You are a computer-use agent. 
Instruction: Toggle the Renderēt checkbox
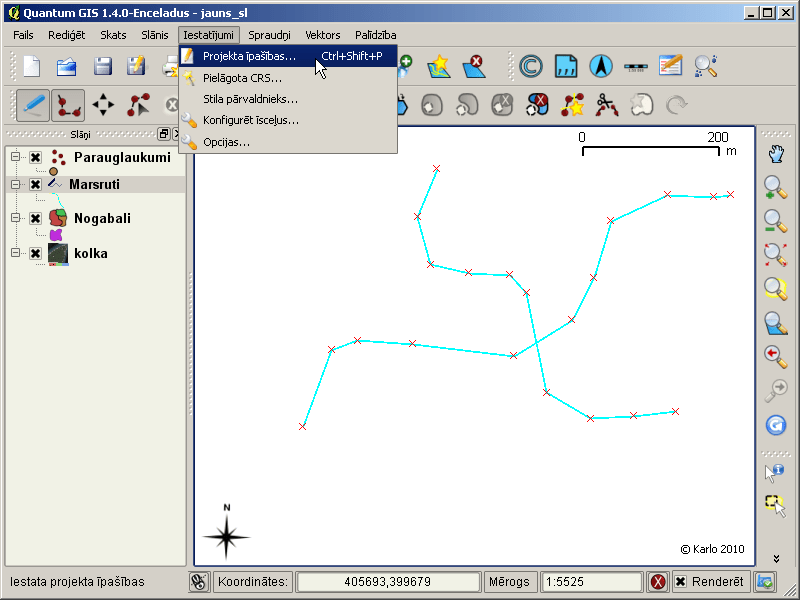pos(681,582)
